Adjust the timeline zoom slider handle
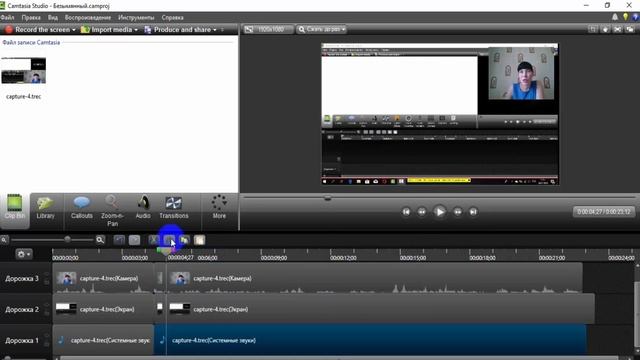This screenshot has width=640, height=360. [x=67, y=240]
